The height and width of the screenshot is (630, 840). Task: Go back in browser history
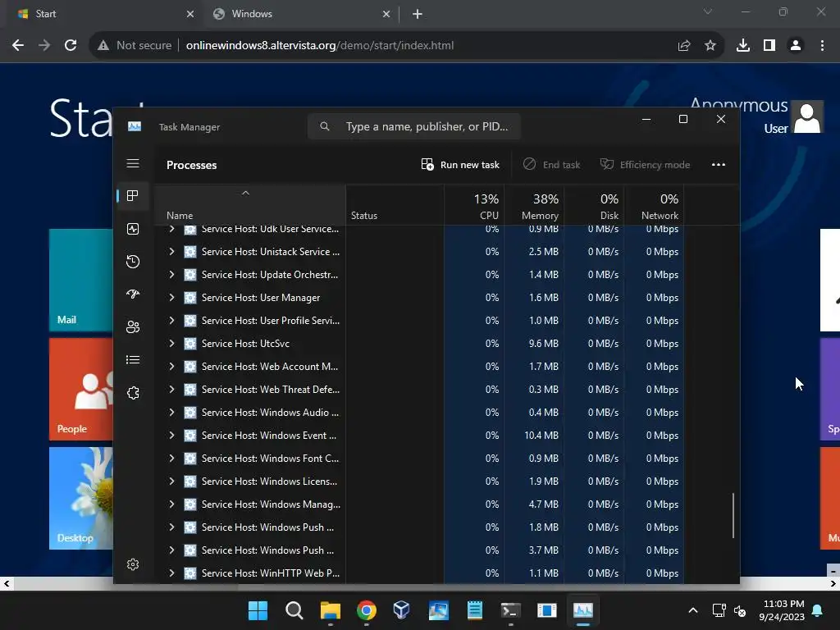click(x=18, y=46)
